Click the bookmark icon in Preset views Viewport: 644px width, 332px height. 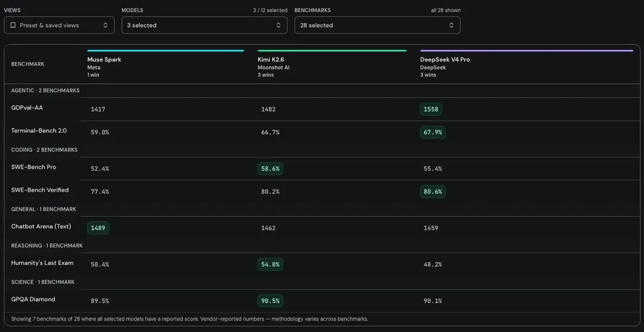pyautogui.click(x=13, y=25)
